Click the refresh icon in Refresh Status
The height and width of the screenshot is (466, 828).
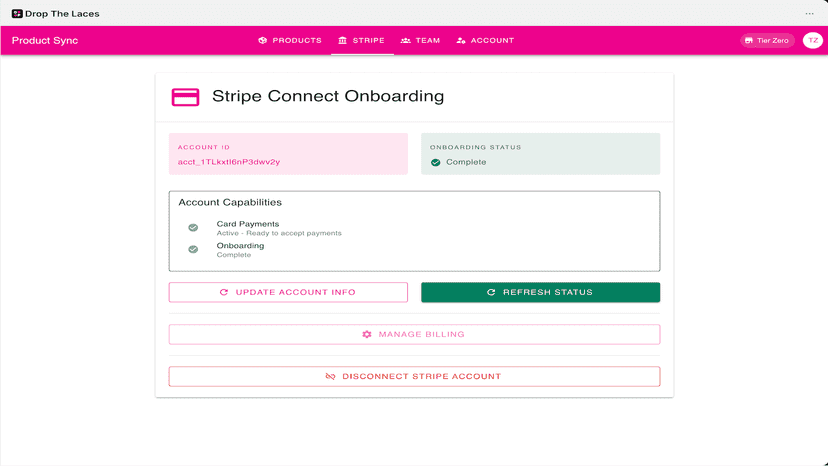[x=491, y=292]
